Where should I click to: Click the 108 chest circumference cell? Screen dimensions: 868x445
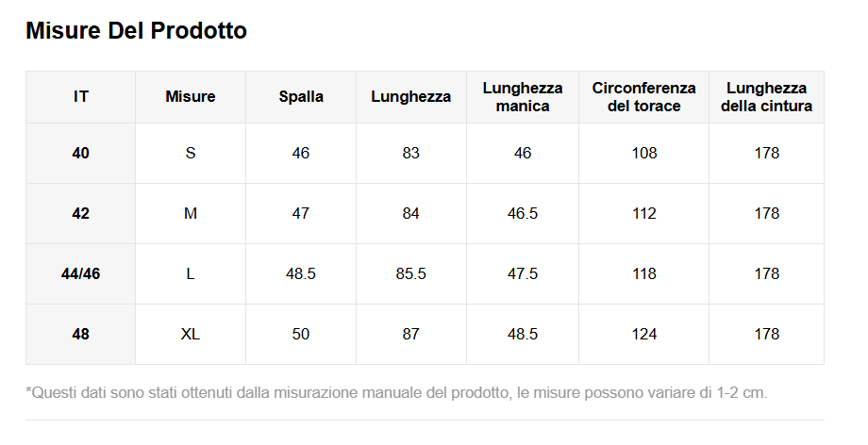(x=644, y=153)
